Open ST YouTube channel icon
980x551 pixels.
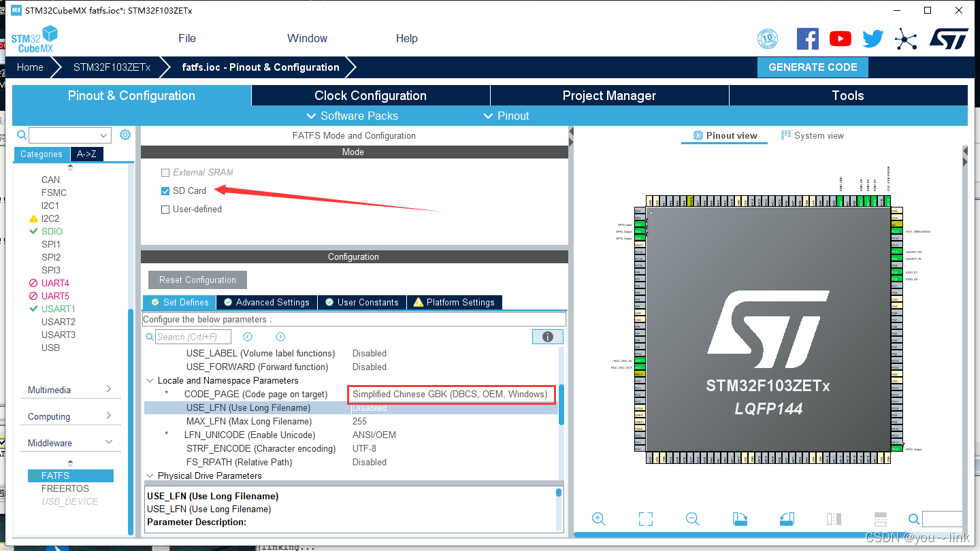click(x=840, y=39)
